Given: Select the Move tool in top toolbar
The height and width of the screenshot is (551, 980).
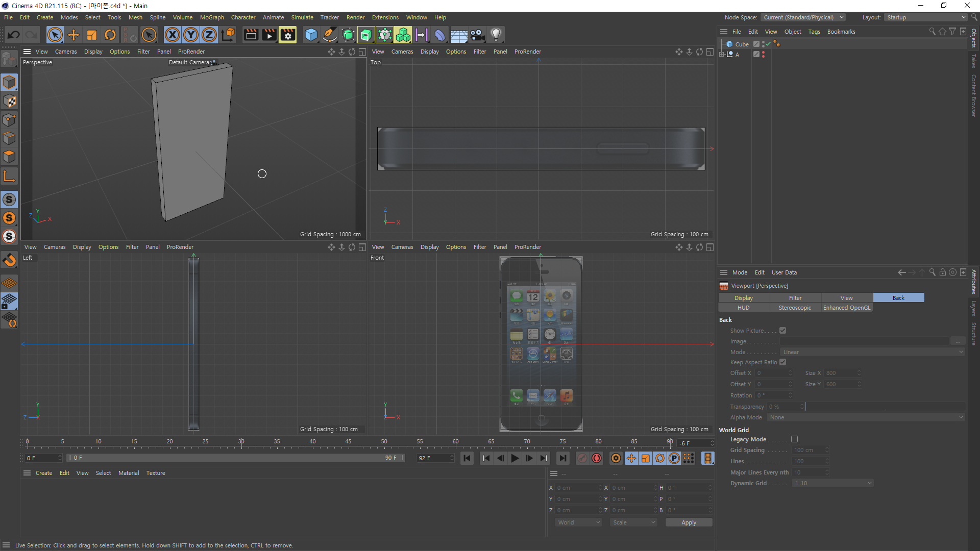Looking at the screenshot, I should pyautogui.click(x=73, y=35).
